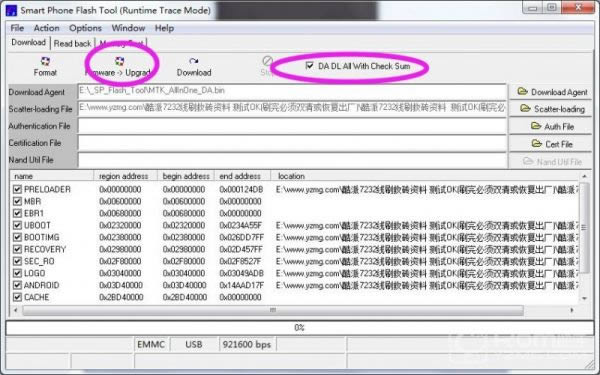Viewport: 600px width, 375px height.
Task: Click the partition list scroll-up arrow
Action: point(584,176)
